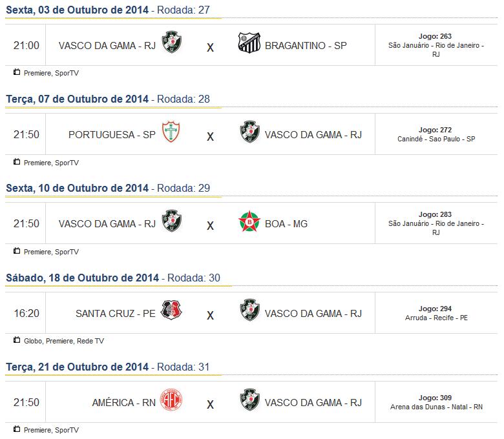Click Vasco da Gama crest in the Bragantino match
Screen dimensions: 504x439
171,44
